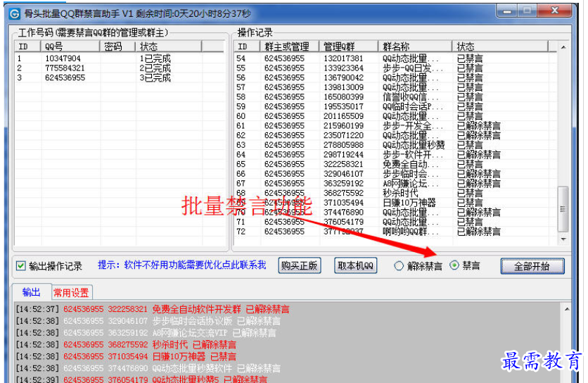Select log row 56 group 136790042
The image size is (588, 383).
coord(395,77)
